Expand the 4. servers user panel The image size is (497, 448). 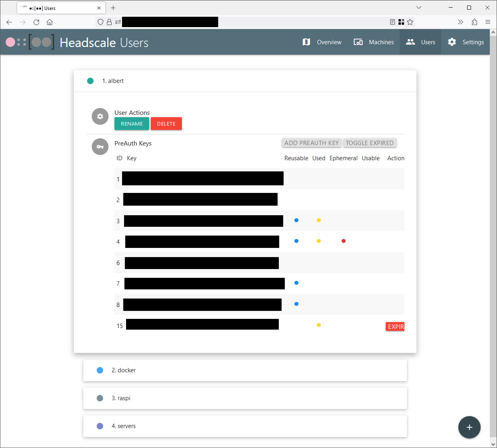click(x=245, y=426)
